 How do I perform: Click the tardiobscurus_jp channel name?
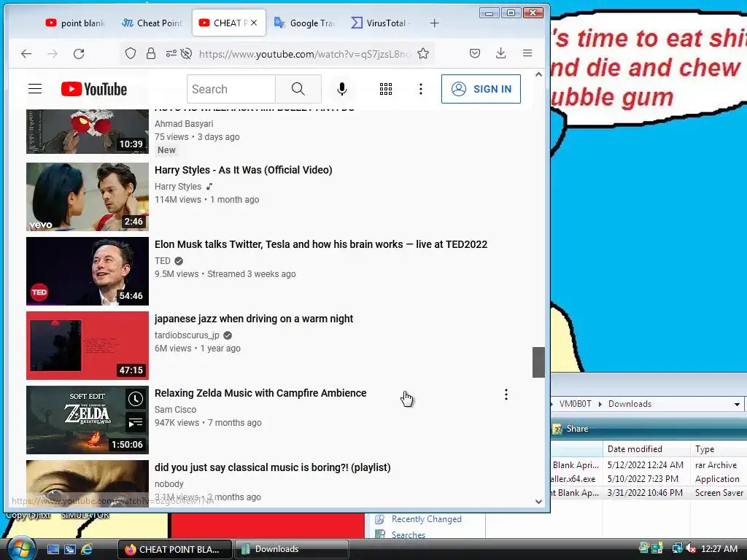pyautogui.click(x=187, y=335)
